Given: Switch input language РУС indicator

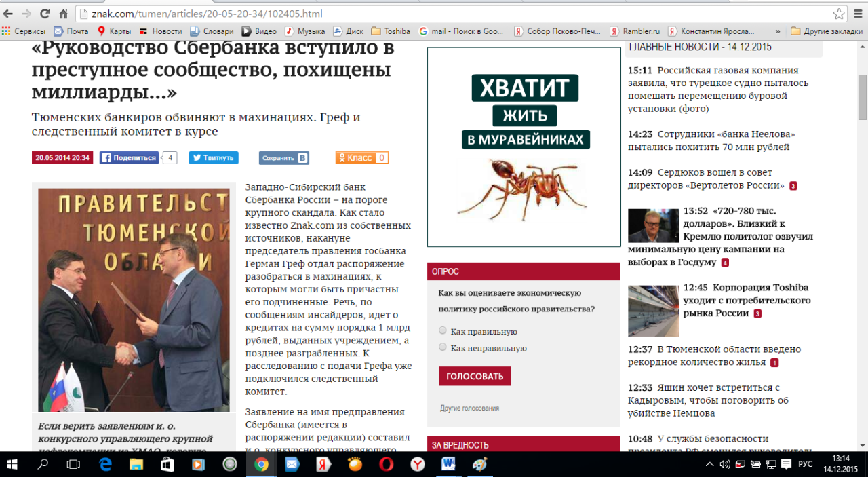Looking at the screenshot, I should pyautogui.click(x=805, y=465).
